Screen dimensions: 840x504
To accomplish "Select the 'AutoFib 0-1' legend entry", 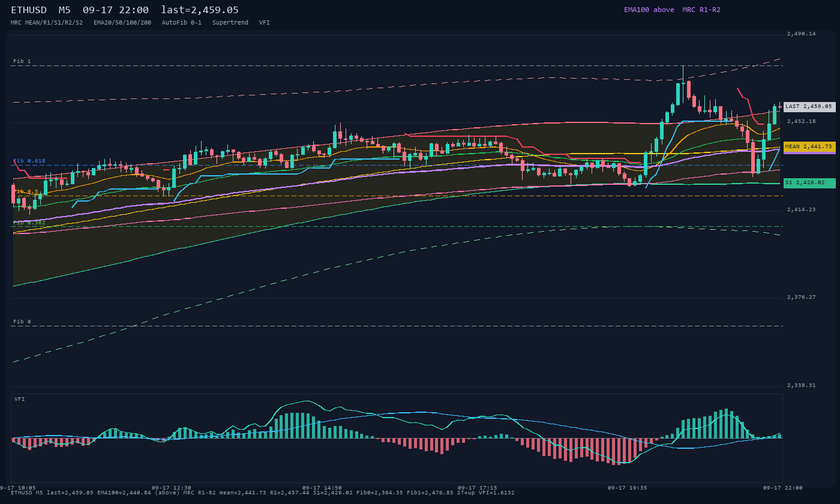I will [182, 22].
